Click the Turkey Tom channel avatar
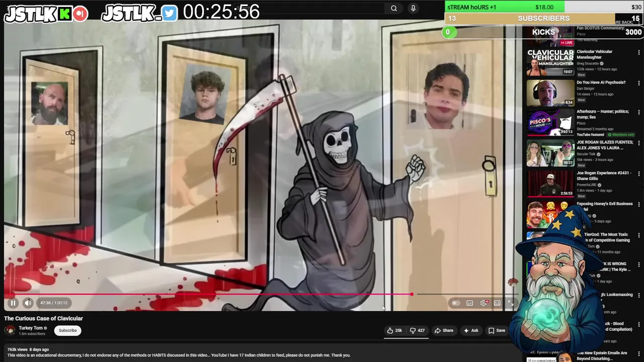This screenshot has width=644, height=362. pyautogui.click(x=10, y=330)
